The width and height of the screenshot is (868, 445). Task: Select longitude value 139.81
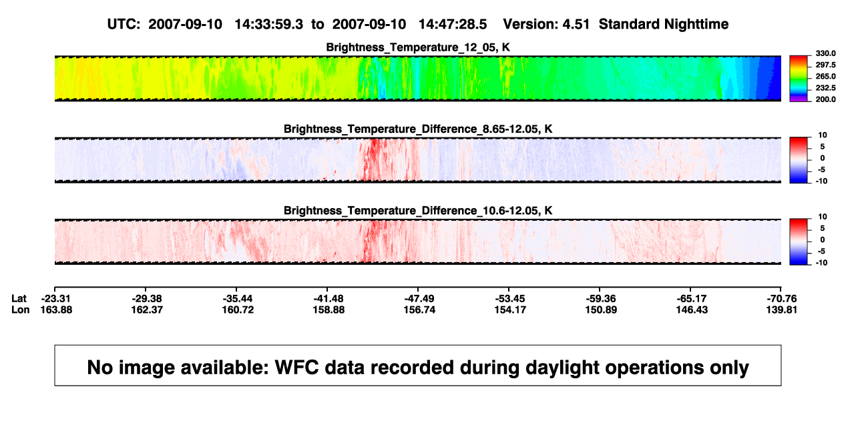click(x=782, y=310)
